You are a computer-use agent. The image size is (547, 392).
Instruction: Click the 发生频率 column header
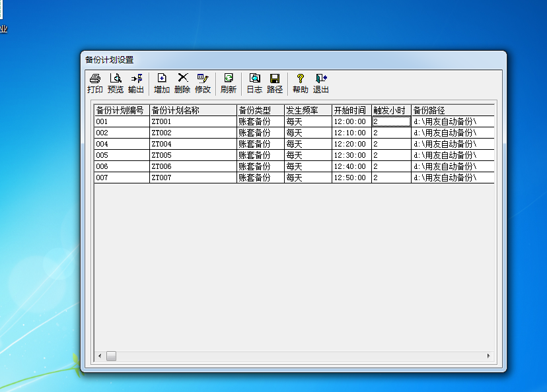tap(308, 110)
